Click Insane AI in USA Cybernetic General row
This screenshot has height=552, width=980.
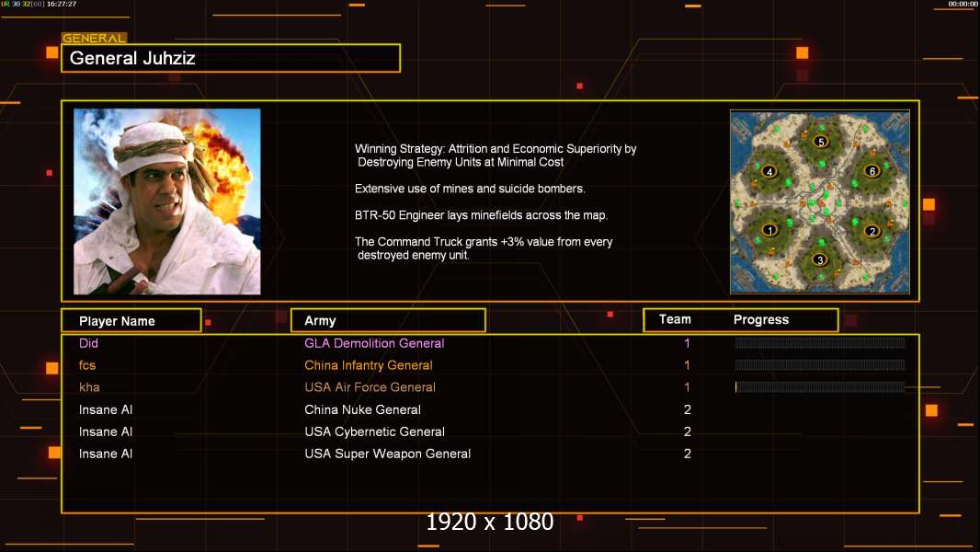pos(106,431)
